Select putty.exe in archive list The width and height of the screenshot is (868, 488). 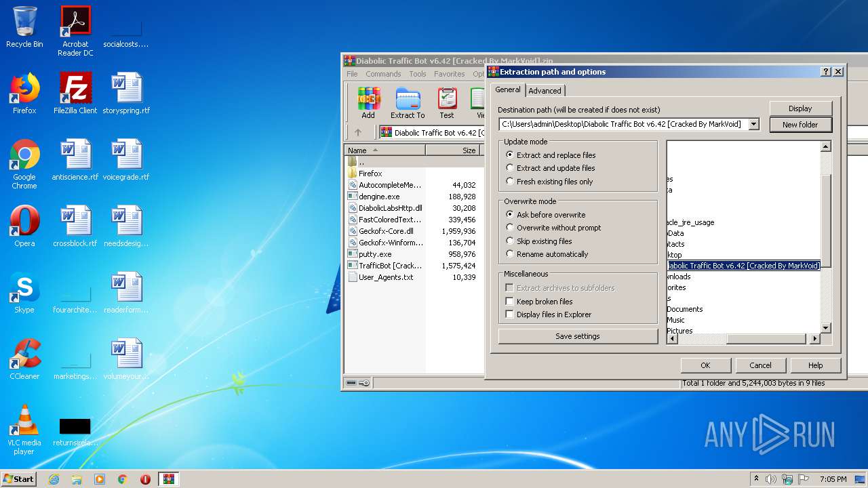[375, 254]
